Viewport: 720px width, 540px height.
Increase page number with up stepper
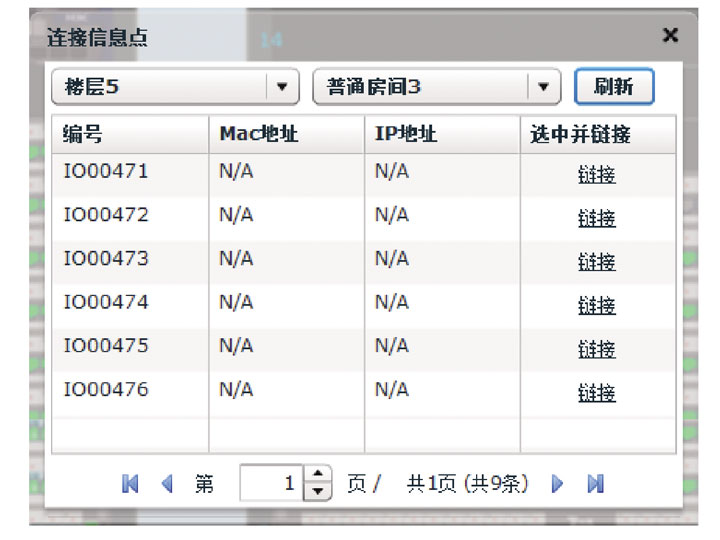(x=317, y=476)
